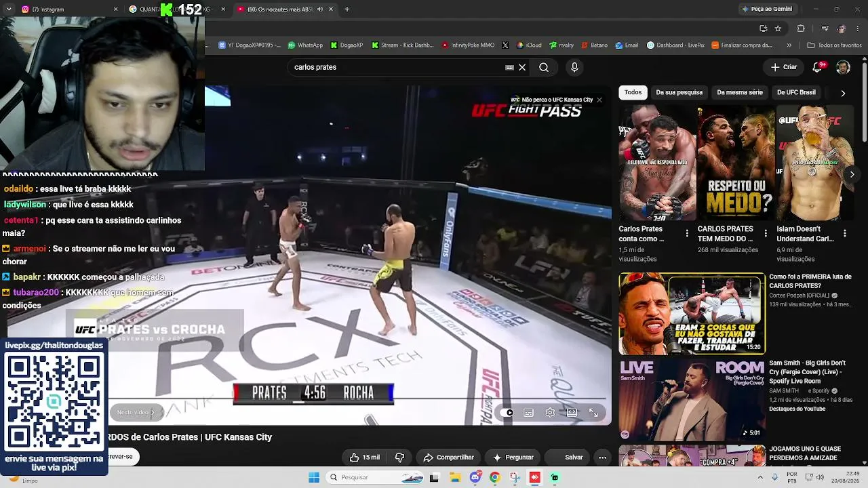Screen dimensions: 868x488
Task: Open Task View from the taskbar
Action: (434, 477)
